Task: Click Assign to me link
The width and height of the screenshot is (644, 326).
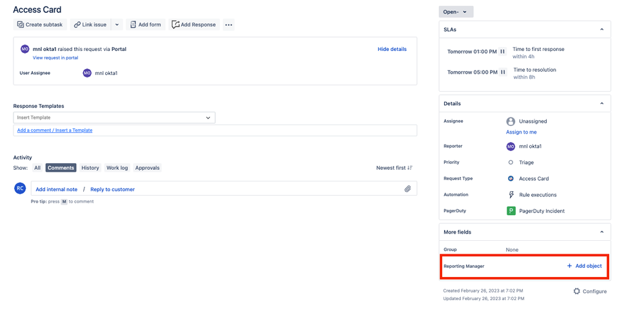Action: (522, 132)
